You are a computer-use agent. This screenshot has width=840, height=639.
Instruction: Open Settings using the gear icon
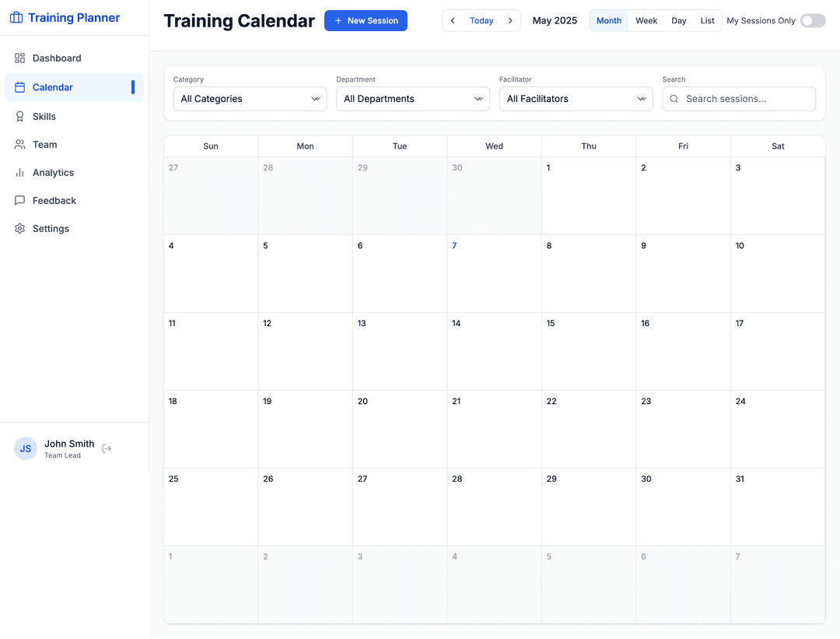point(19,228)
